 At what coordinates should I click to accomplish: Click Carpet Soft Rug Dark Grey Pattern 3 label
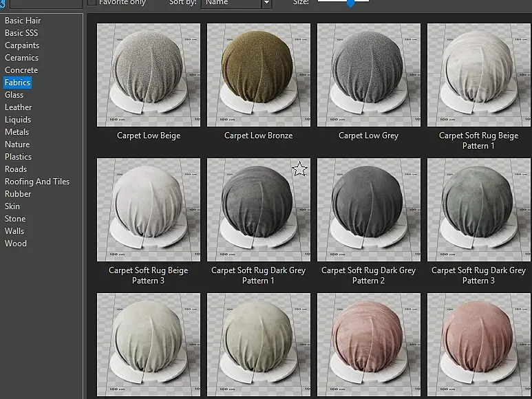click(x=479, y=275)
